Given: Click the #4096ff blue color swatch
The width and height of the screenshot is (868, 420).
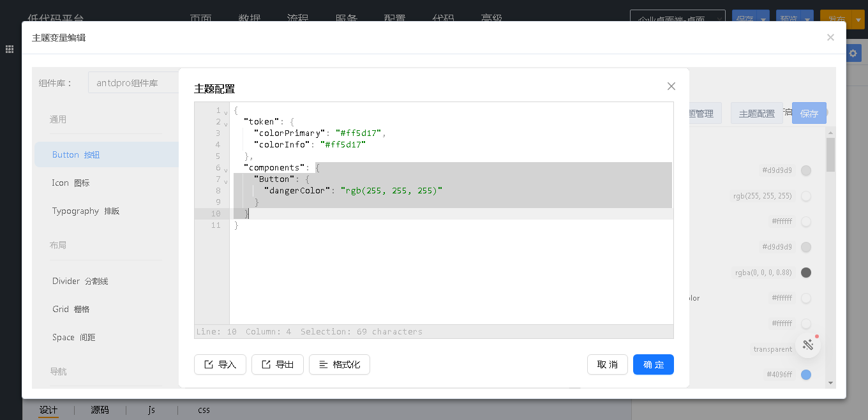Looking at the screenshot, I should pyautogui.click(x=806, y=375).
